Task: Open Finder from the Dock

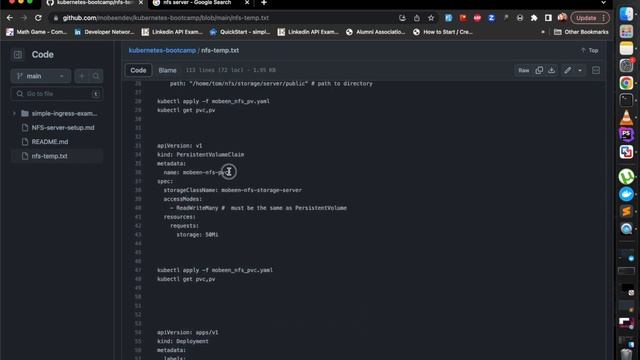Action: tap(626, 14)
